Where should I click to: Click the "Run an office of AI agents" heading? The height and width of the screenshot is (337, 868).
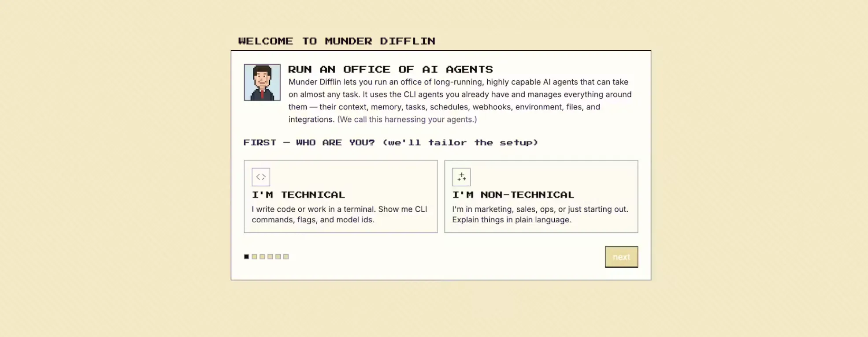click(390, 69)
